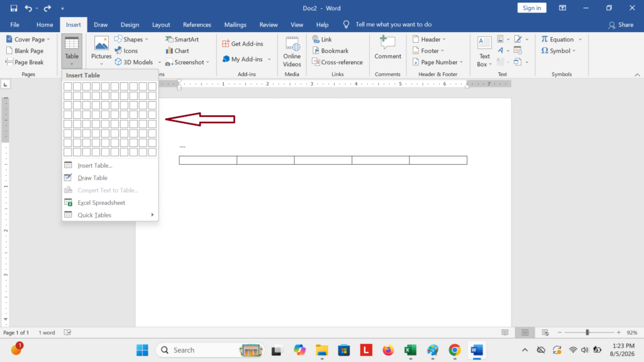This screenshot has height=362, width=644.
Task: Open the Footer dropdown
Action: tap(428, 51)
